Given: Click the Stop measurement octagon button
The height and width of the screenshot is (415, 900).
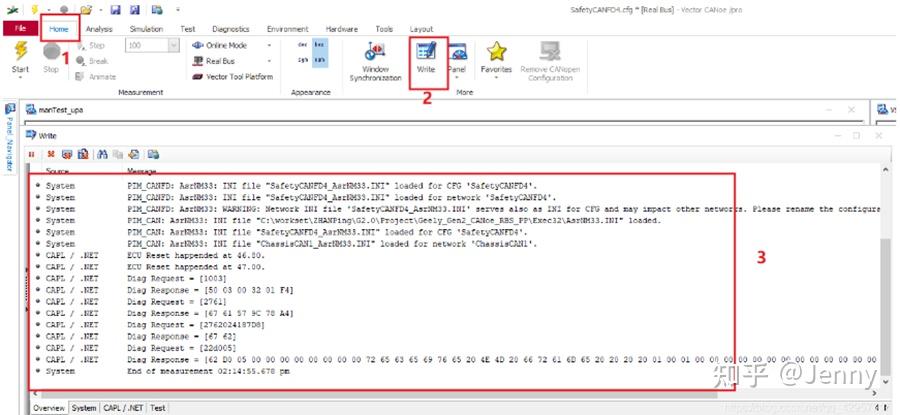Looking at the screenshot, I should pyautogui.click(x=51, y=57).
